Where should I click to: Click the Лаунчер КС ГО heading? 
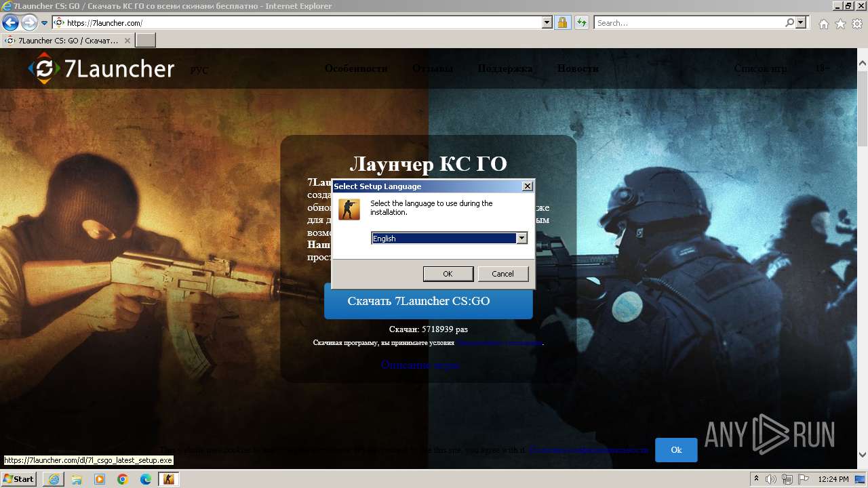pos(429,163)
